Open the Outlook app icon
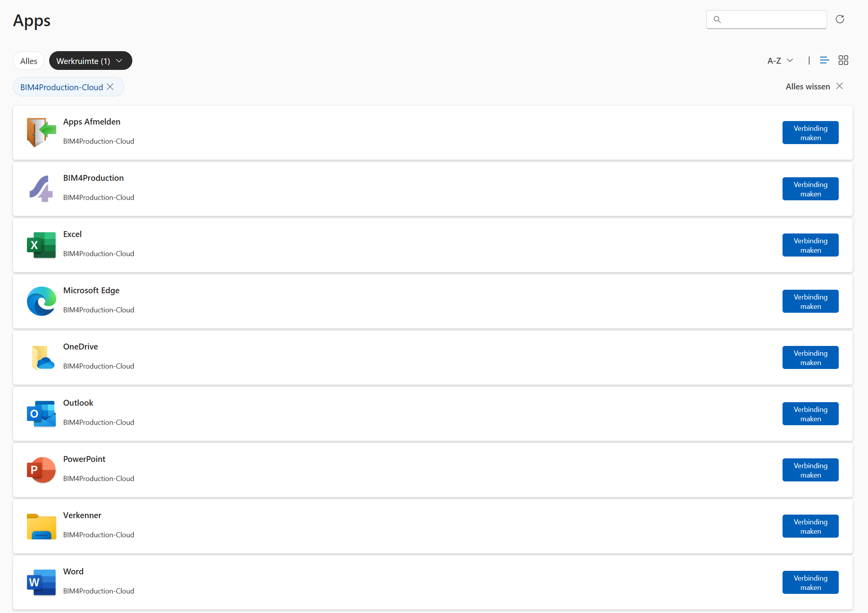 point(41,413)
